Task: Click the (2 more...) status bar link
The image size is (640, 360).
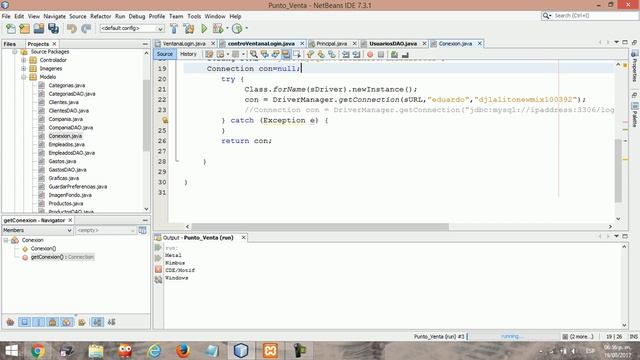Action: tap(578, 337)
